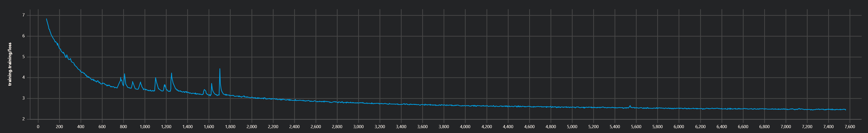
Task: Click the y-axis tick label 3
Action: pyautogui.click(x=24, y=98)
